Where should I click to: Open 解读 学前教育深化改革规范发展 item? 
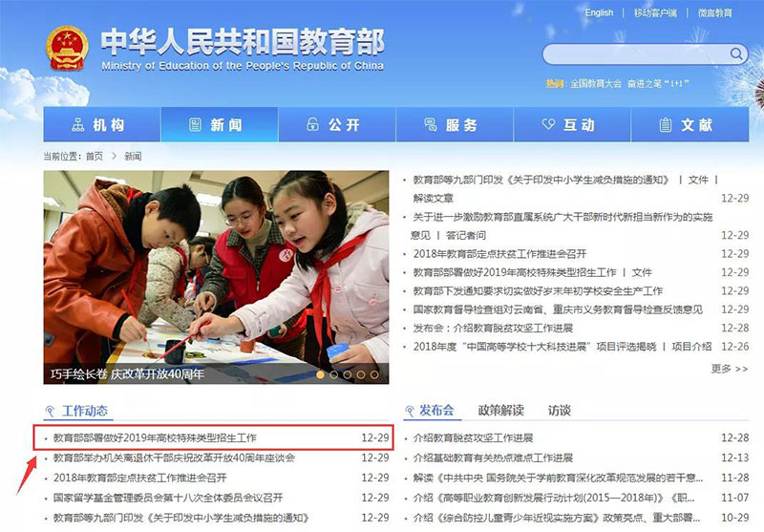[558, 478]
